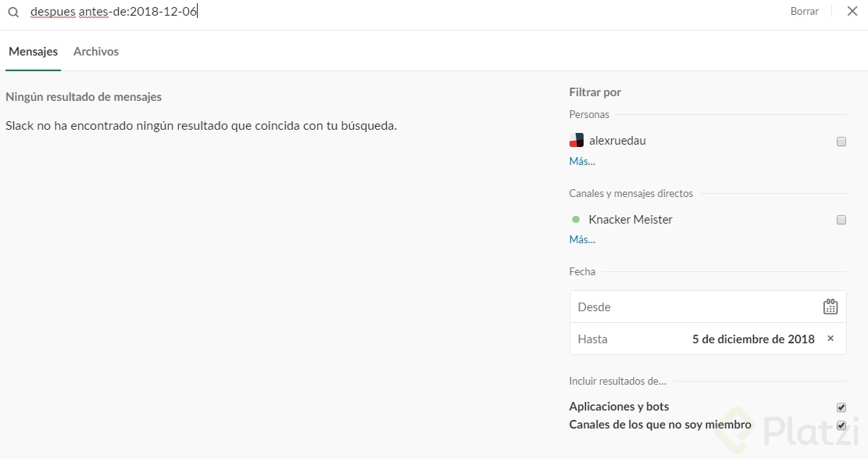
Task: Click Knacker Meister's green status dot
Action: [x=576, y=220]
